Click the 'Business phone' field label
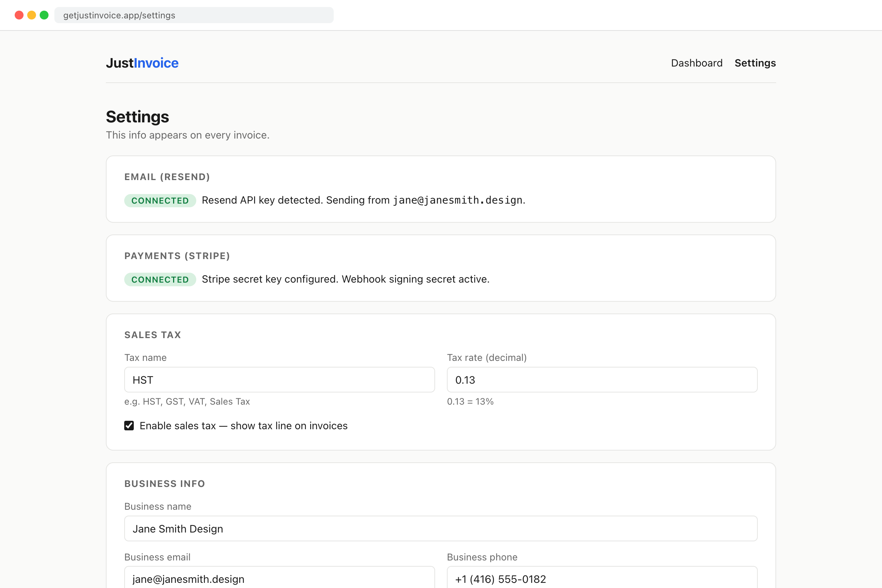Image resolution: width=882 pixels, height=588 pixels. (x=482, y=557)
